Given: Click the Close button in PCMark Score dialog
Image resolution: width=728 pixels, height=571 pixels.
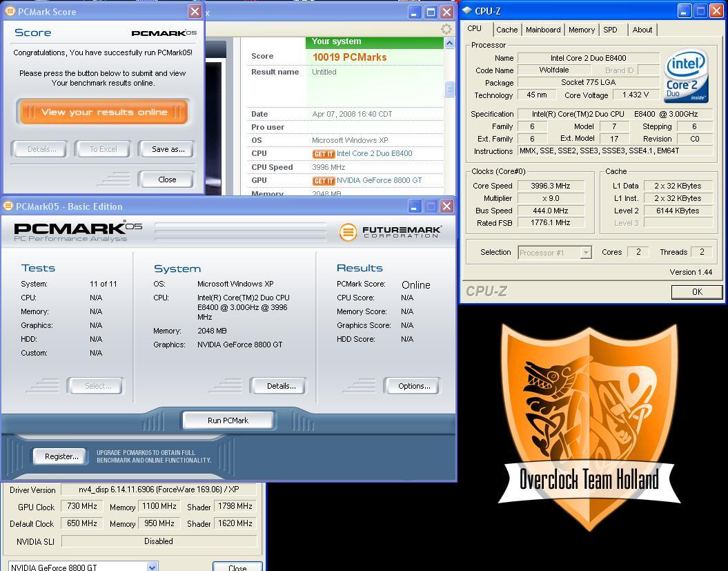Looking at the screenshot, I should pyautogui.click(x=167, y=180).
